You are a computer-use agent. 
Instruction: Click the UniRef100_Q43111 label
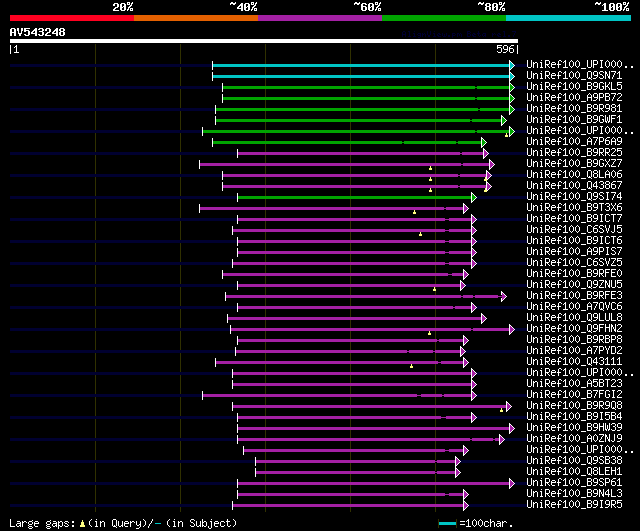(574, 362)
